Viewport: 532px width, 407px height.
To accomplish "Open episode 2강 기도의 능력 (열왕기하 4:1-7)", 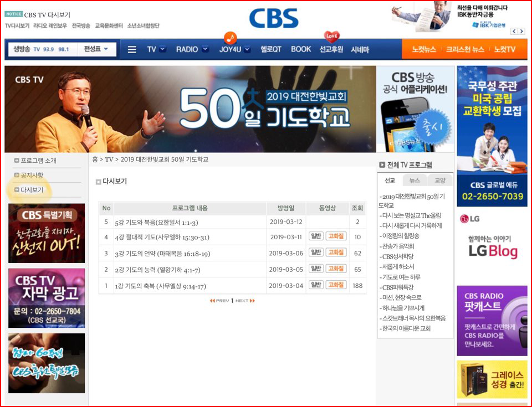I will [x=157, y=270].
